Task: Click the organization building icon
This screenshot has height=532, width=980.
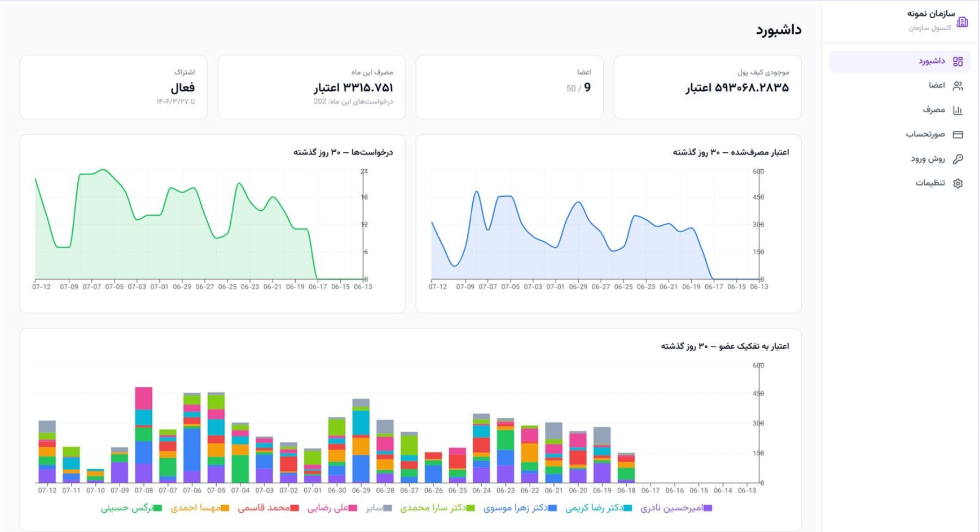Action: click(x=962, y=22)
